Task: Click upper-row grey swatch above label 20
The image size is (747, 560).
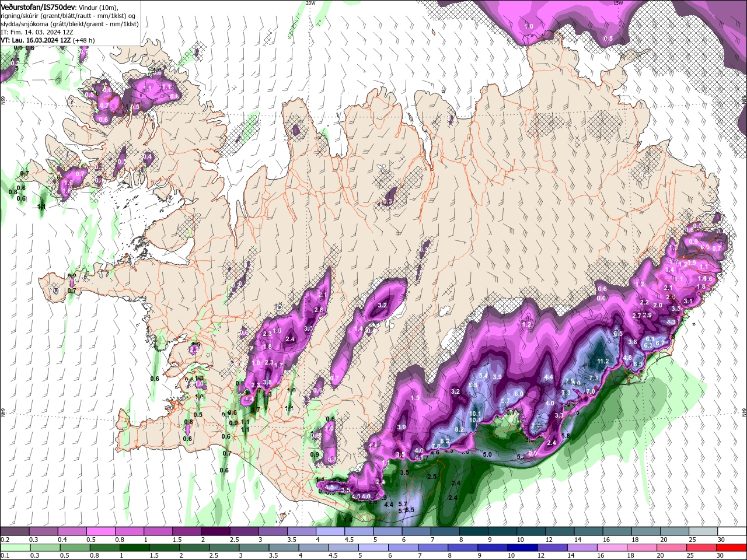Action: coord(675,531)
